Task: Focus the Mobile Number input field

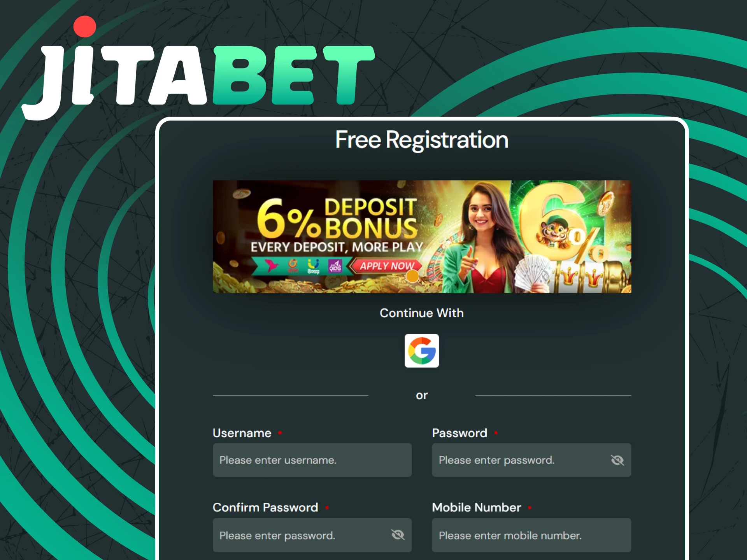Action: (531, 535)
